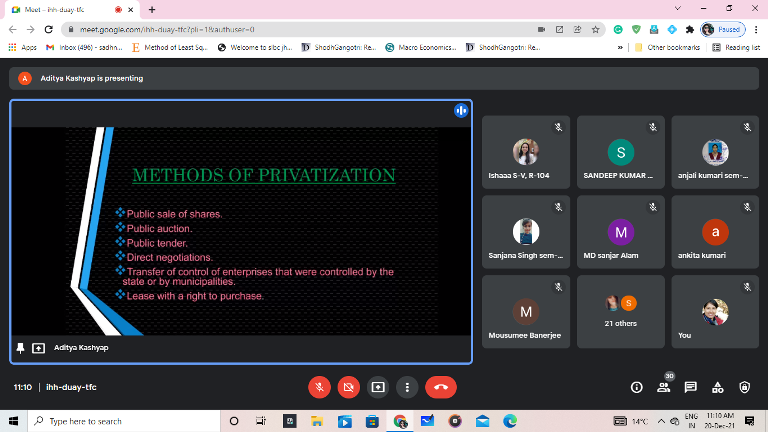Viewport: 768px width, 432px height.
Task: Pin Aditya Kashyap's presentation
Action: click(20, 347)
